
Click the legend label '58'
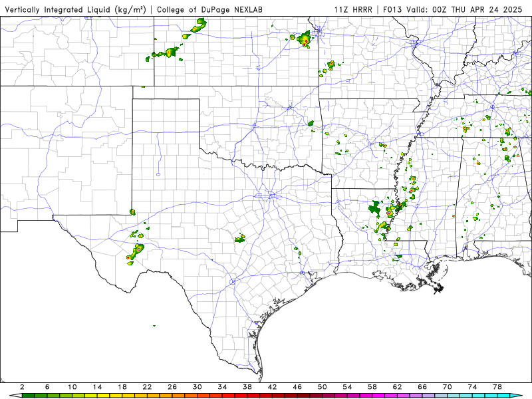point(372,387)
